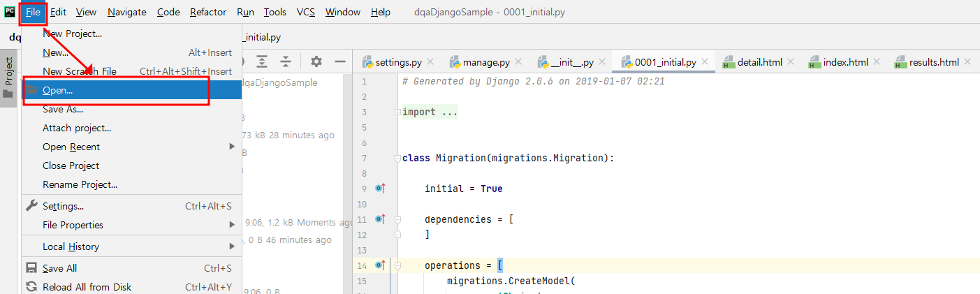Choose New... from File menu
The height and width of the screenshot is (294, 980).
(132, 52)
